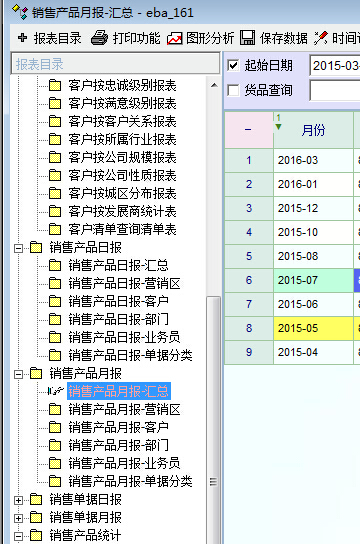Image resolution: width=360 pixels, height=544 pixels.
Task: Collapse the 销售产品日报 tree node
Action: tap(18, 248)
